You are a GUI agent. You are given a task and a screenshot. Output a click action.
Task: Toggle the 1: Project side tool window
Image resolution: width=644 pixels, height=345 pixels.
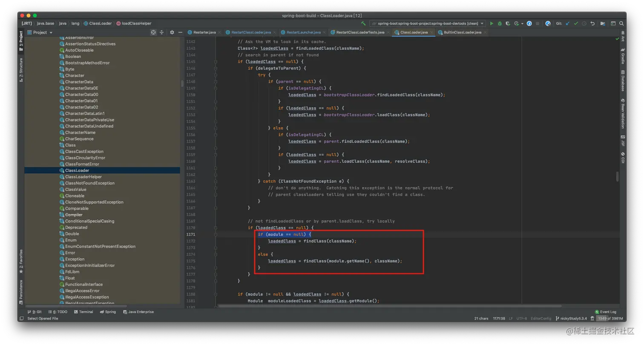(x=21, y=42)
